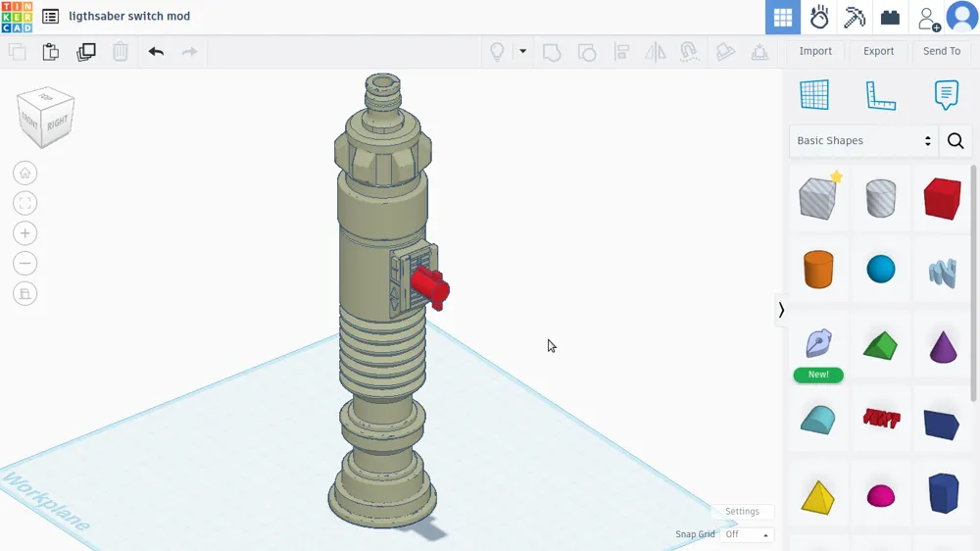
Task: Open workplane Settings button
Action: [x=742, y=511]
